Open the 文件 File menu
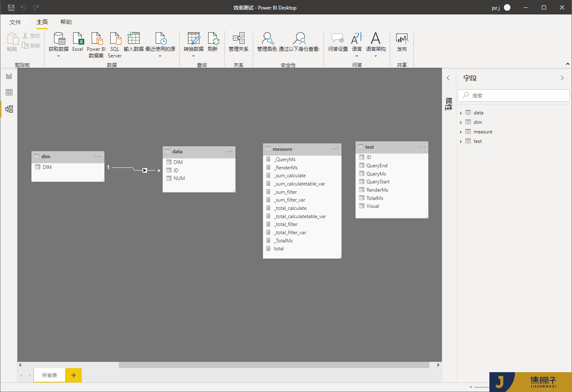This screenshot has height=392, width=572. 15,22
